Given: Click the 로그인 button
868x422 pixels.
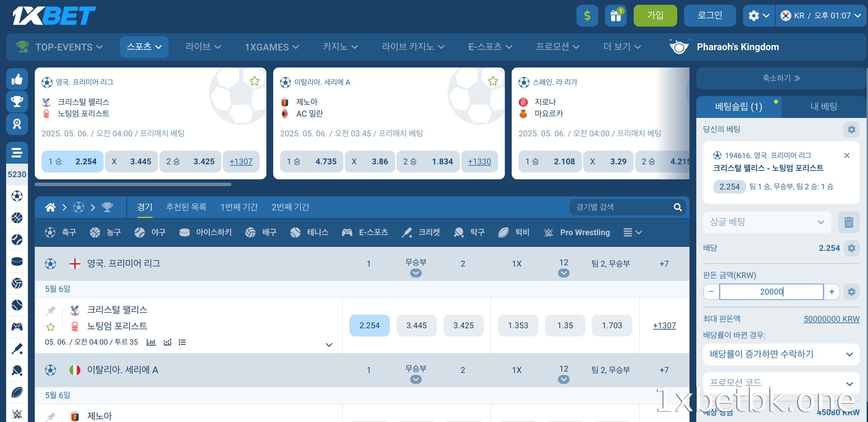Looking at the screenshot, I should coord(710,16).
